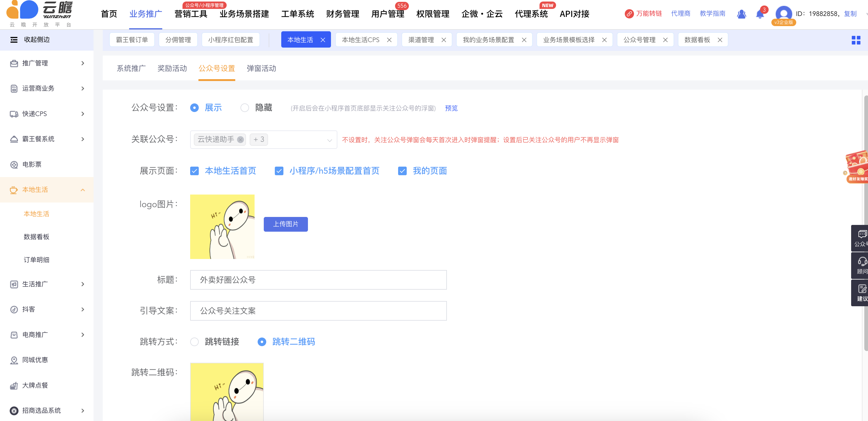Open the 顾问 headset support icon

pos(862,261)
